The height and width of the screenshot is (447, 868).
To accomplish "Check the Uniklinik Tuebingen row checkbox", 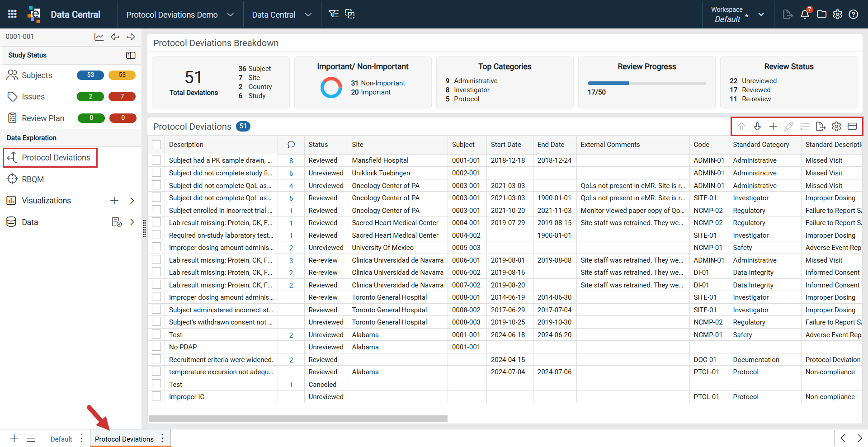I will pyautogui.click(x=156, y=173).
